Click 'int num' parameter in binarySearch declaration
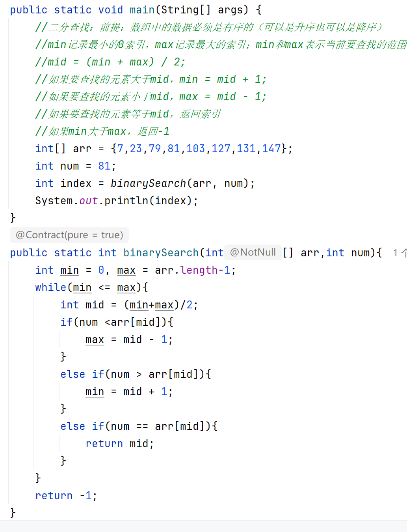The height and width of the screenshot is (532, 407). coord(348,253)
